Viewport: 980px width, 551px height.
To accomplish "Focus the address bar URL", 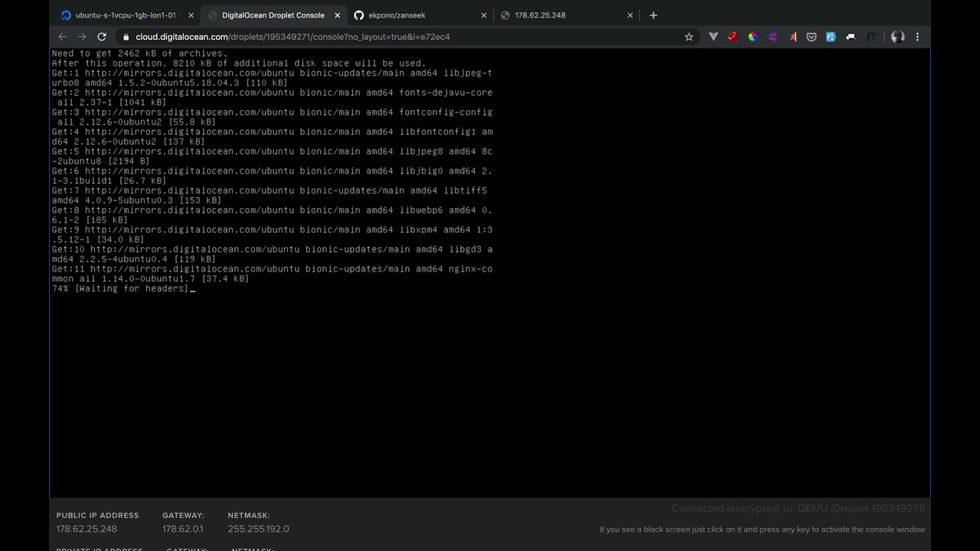I will tap(292, 37).
